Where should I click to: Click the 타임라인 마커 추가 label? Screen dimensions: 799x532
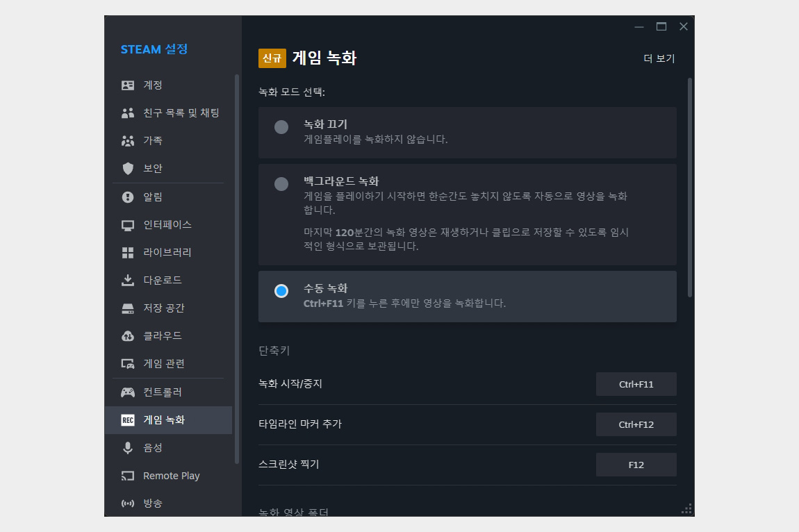coord(300,424)
